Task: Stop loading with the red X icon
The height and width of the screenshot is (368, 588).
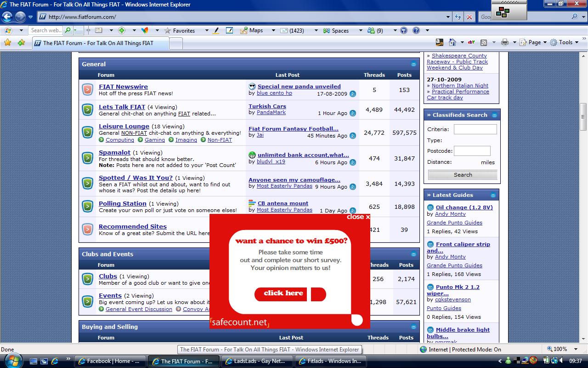Action: coord(469,17)
